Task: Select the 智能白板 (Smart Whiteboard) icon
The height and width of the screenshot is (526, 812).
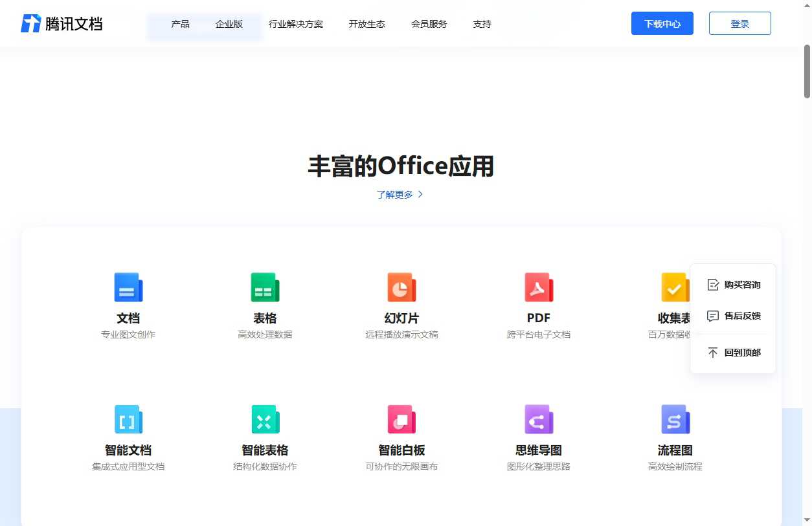Action: coord(401,419)
